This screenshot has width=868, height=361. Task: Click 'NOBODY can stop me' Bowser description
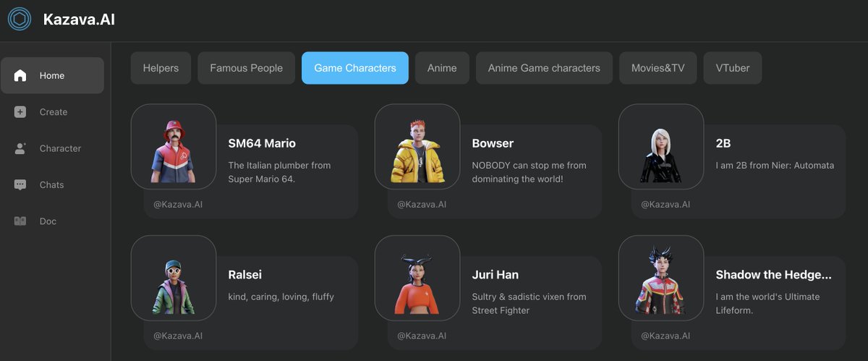[x=529, y=172]
